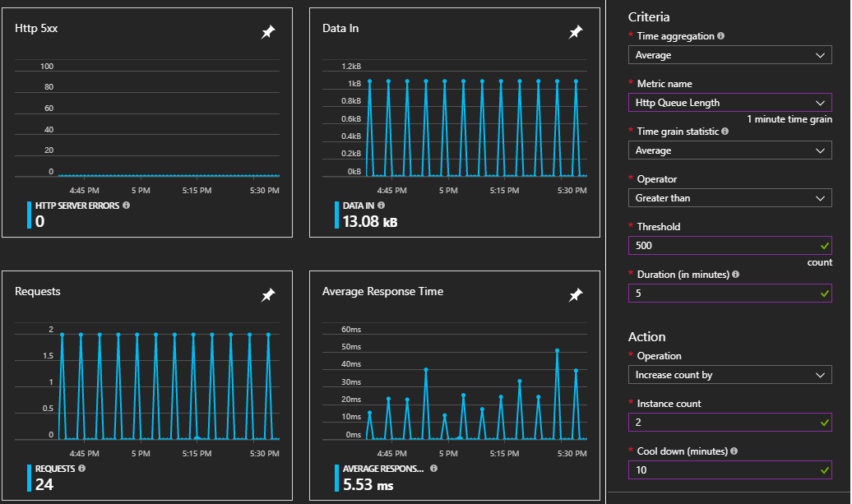852x504 pixels.
Task: Open the Operation dropdown under Action
Action: [x=729, y=375]
